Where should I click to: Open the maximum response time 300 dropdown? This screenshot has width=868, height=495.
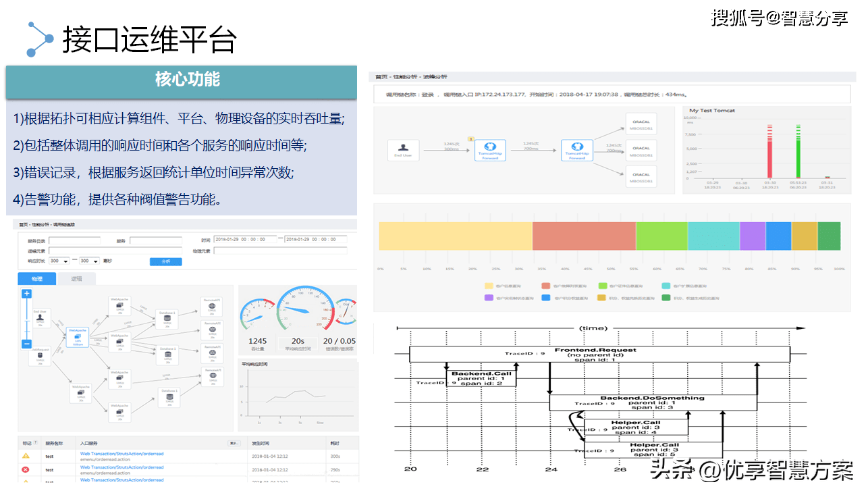[x=89, y=261]
